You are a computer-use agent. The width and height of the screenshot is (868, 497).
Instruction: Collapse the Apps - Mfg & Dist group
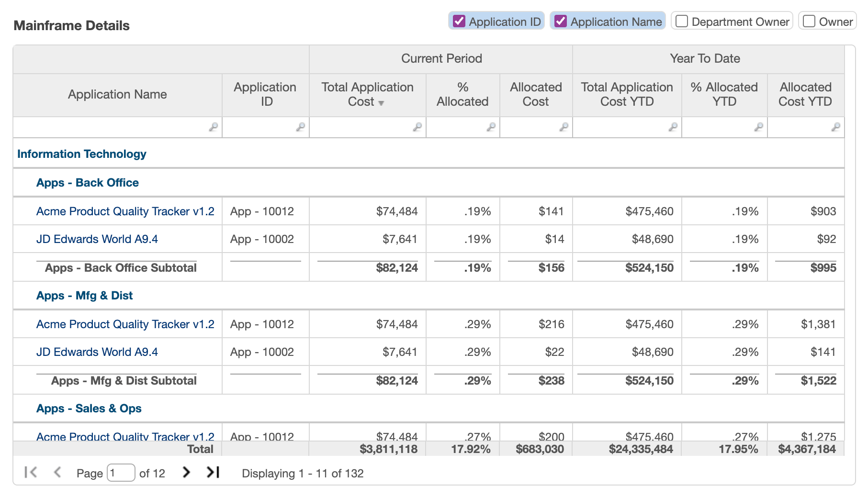[85, 296]
